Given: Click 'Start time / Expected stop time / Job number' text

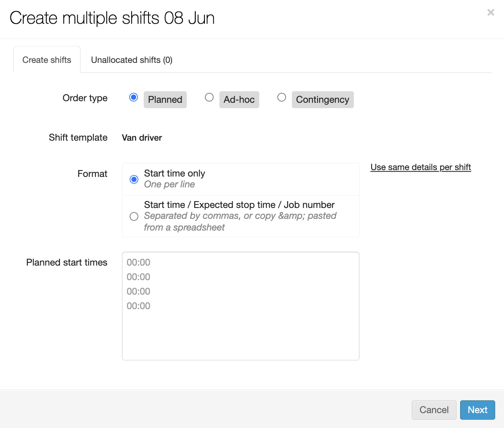Looking at the screenshot, I should 239,205.
